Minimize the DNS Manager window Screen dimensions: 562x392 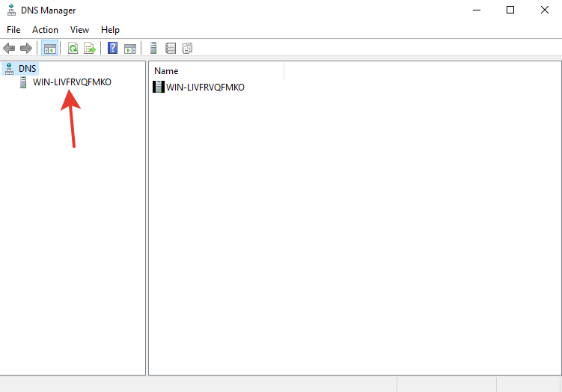[477, 10]
